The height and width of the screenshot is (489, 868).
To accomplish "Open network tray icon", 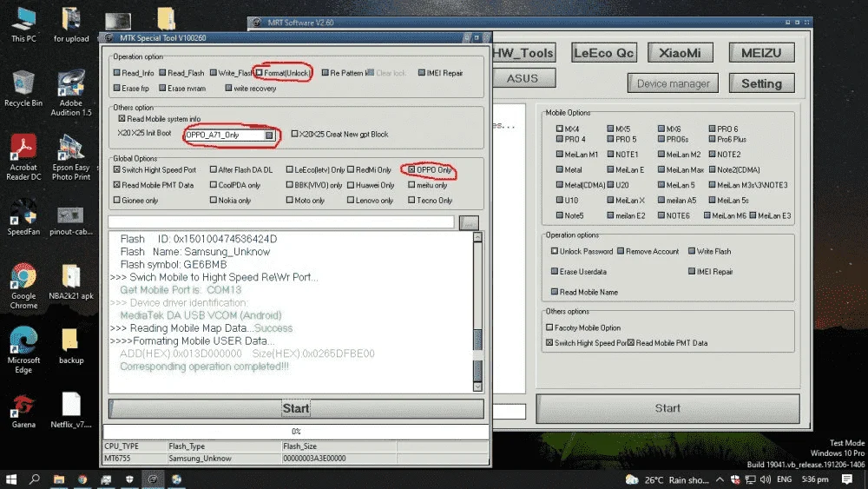I will point(751,479).
